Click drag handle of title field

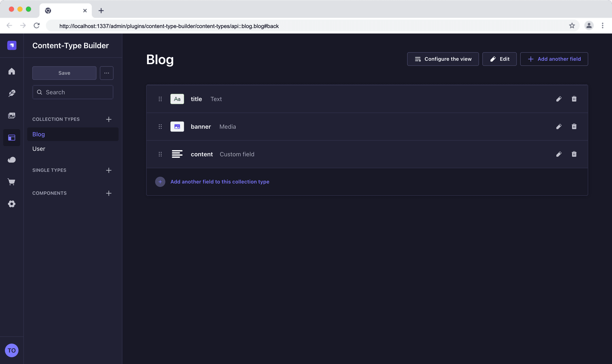pos(160,99)
